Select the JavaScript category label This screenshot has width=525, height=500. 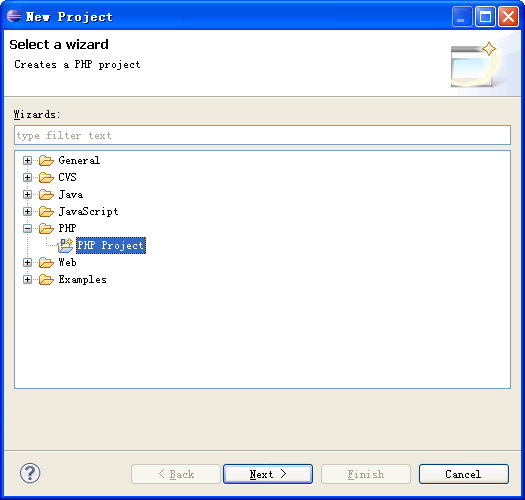point(88,212)
